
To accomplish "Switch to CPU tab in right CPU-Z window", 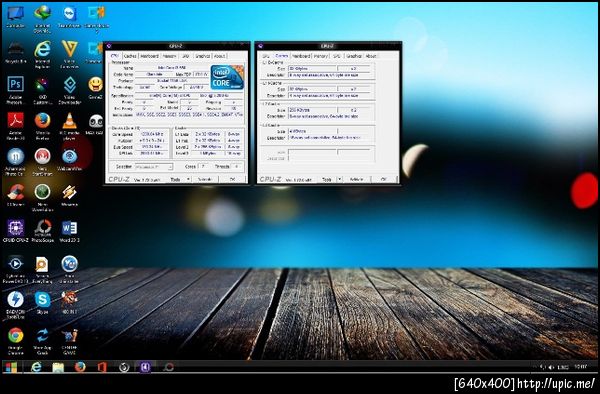I will pyautogui.click(x=266, y=56).
